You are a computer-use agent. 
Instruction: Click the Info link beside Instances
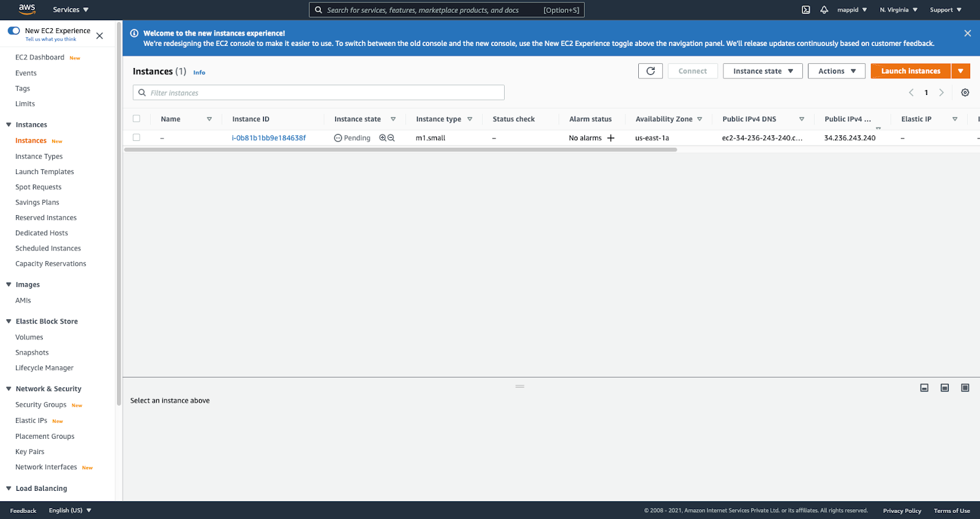pyautogui.click(x=199, y=72)
